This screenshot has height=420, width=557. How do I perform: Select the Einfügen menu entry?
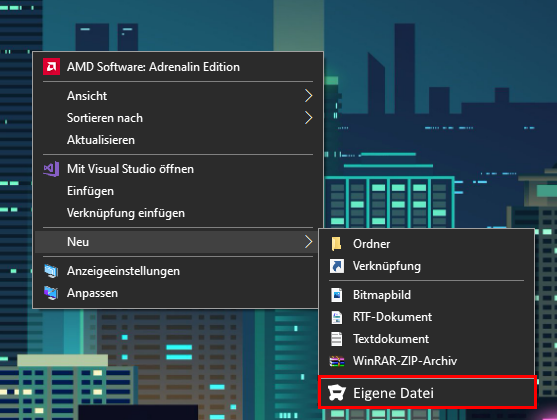(x=178, y=191)
